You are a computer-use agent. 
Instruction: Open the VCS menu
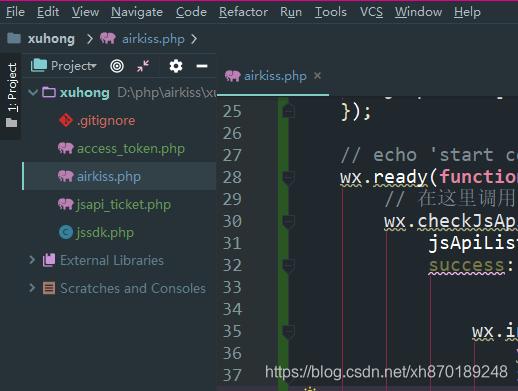pyautogui.click(x=371, y=12)
